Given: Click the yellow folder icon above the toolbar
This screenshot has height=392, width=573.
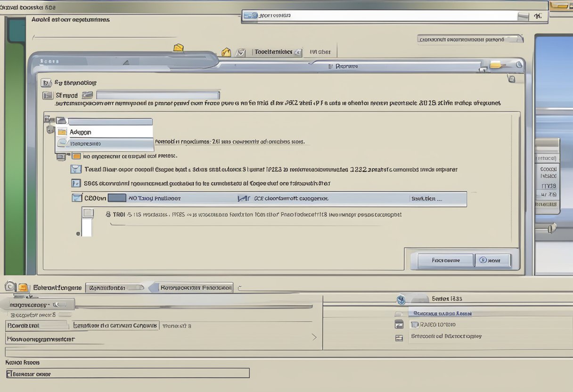Looking at the screenshot, I should point(179,47).
